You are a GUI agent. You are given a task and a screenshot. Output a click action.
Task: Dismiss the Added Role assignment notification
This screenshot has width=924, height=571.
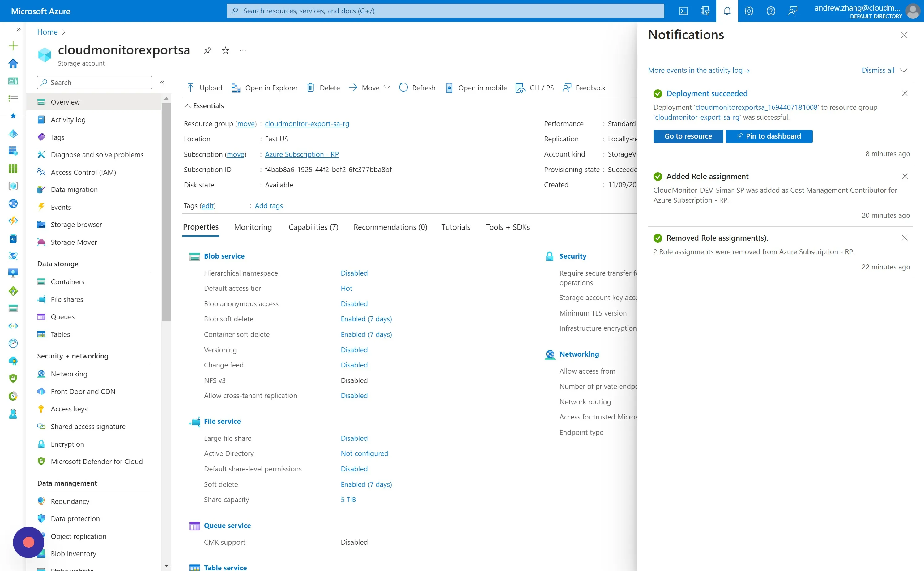pyautogui.click(x=905, y=176)
